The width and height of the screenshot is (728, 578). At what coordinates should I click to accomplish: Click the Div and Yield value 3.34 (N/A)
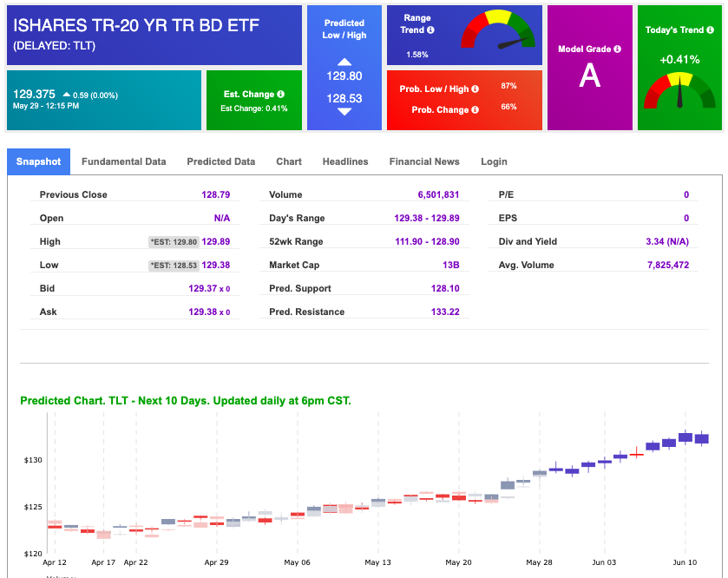click(667, 241)
